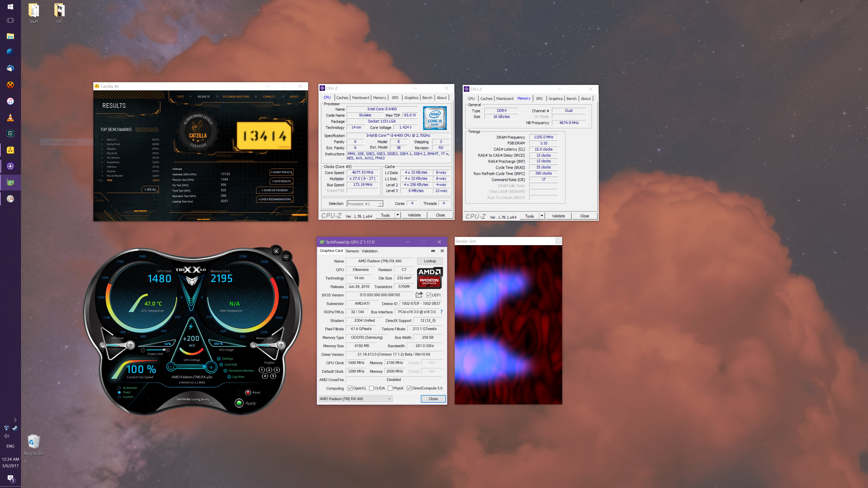Open RECOMMENDATIONS tab in Catzilla
The width and height of the screenshot is (868, 488).
pos(236,97)
